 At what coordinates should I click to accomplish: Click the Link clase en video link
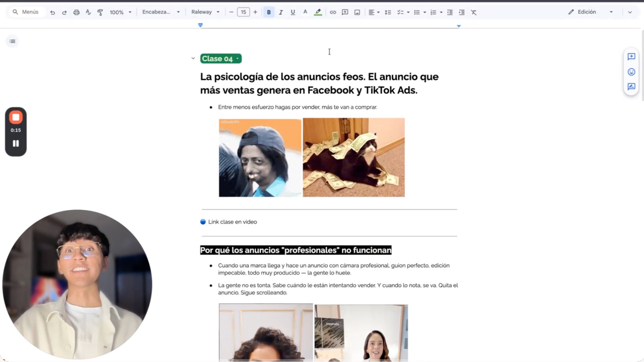coord(232,222)
